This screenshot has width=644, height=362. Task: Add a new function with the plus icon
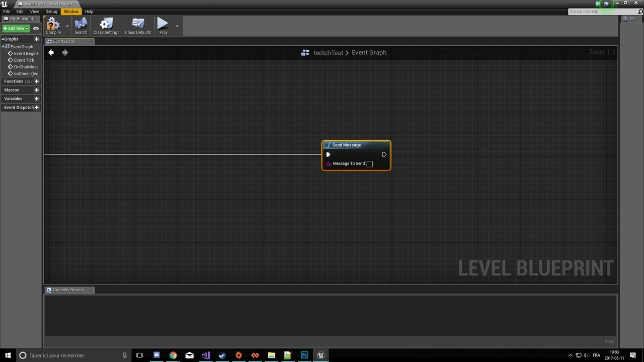[x=36, y=81]
